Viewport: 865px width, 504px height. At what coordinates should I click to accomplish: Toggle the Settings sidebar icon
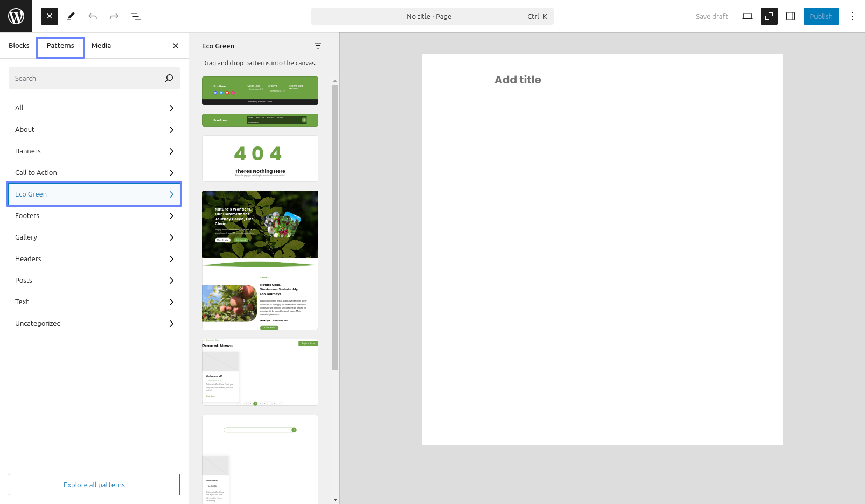tap(791, 16)
